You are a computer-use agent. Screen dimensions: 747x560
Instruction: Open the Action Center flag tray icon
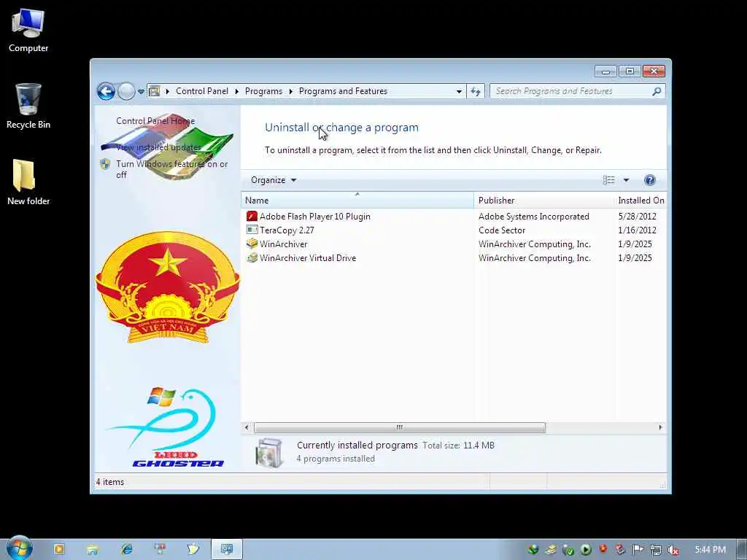(638, 550)
